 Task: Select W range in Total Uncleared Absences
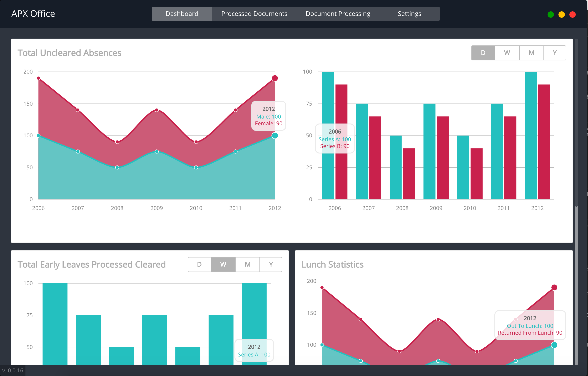pos(507,53)
